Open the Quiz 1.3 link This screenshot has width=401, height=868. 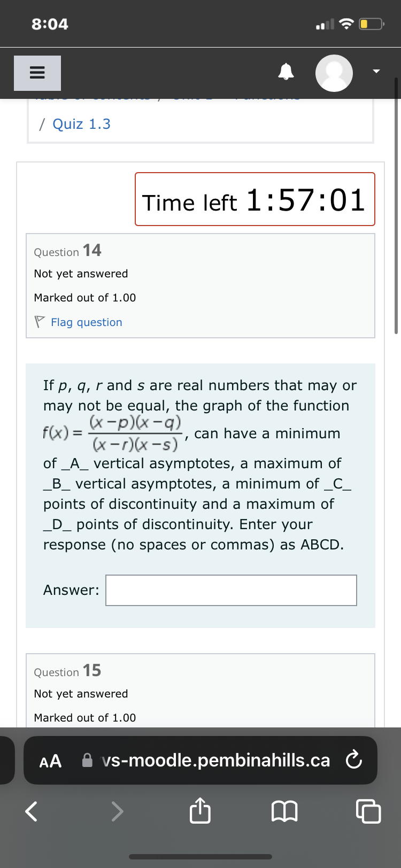[81, 124]
